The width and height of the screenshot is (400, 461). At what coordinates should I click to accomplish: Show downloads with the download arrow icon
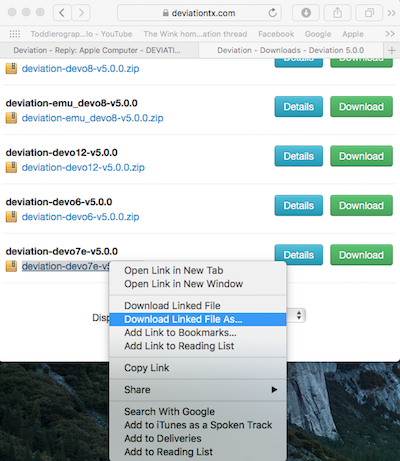(x=306, y=13)
